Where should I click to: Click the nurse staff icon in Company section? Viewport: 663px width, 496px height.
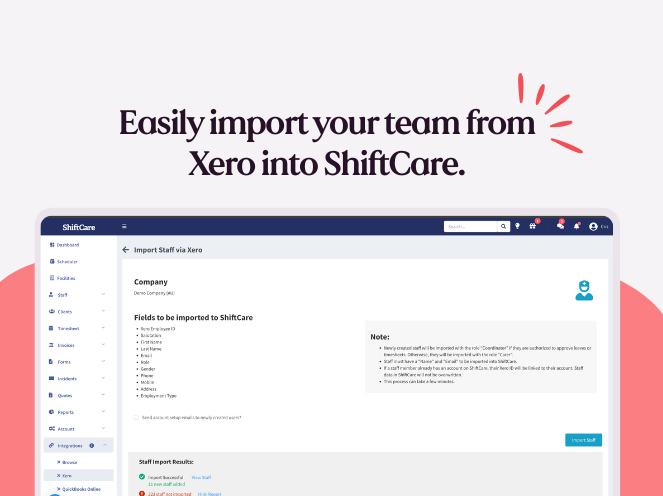pos(584,290)
